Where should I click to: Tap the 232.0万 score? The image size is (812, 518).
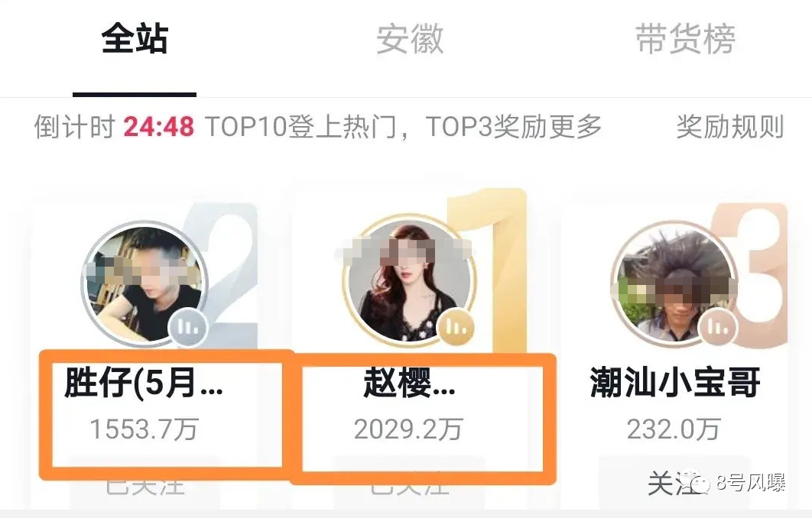click(x=674, y=429)
